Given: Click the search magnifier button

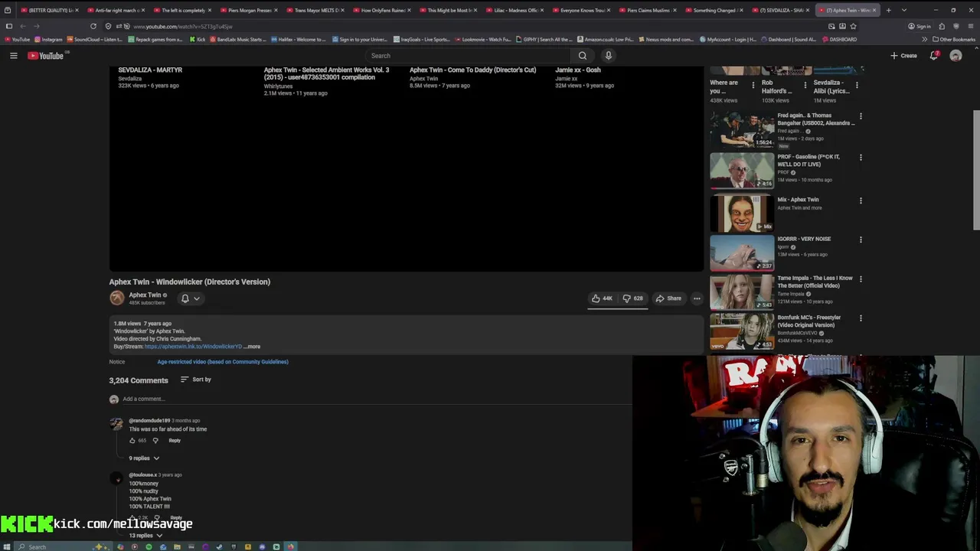Looking at the screenshot, I should [583, 56].
